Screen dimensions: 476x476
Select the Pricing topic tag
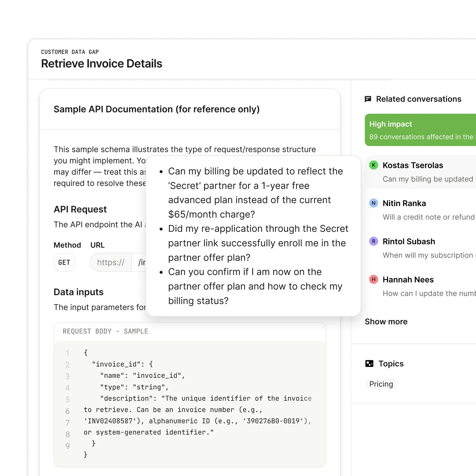click(381, 384)
